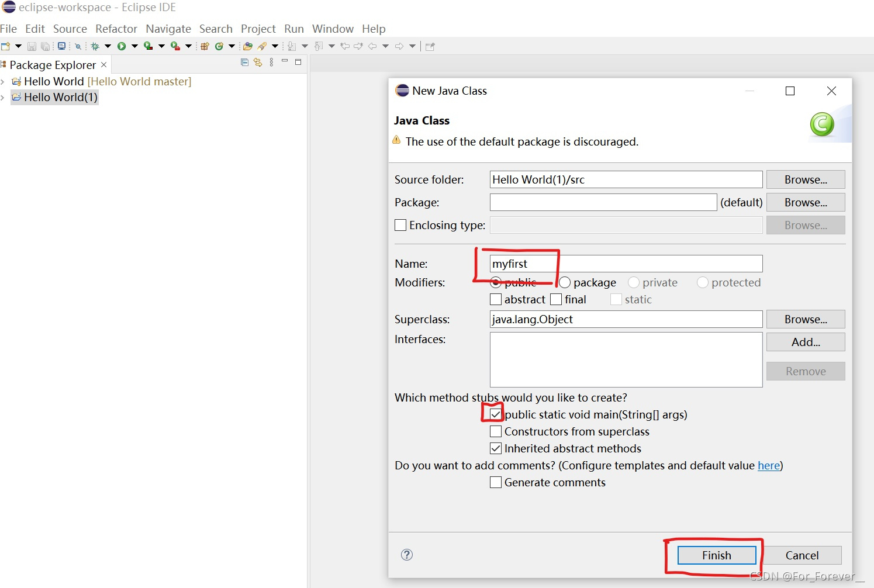Open the Search toolbar dropdown arrow

[275, 46]
